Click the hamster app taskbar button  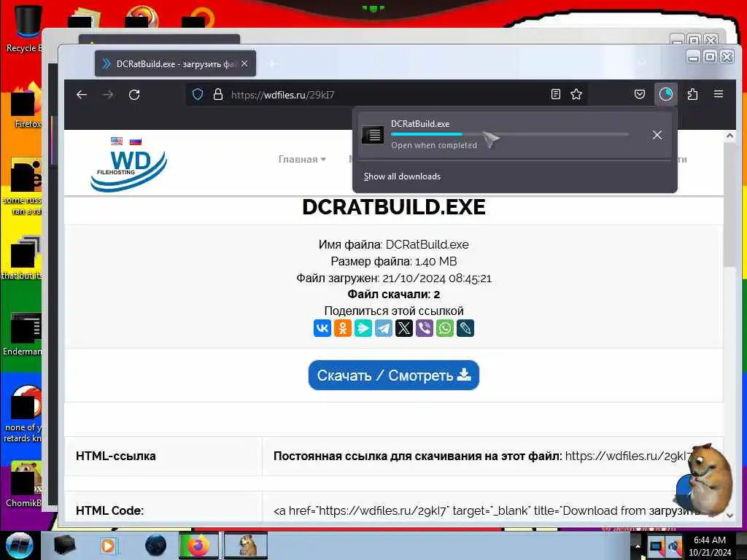pos(246,545)
